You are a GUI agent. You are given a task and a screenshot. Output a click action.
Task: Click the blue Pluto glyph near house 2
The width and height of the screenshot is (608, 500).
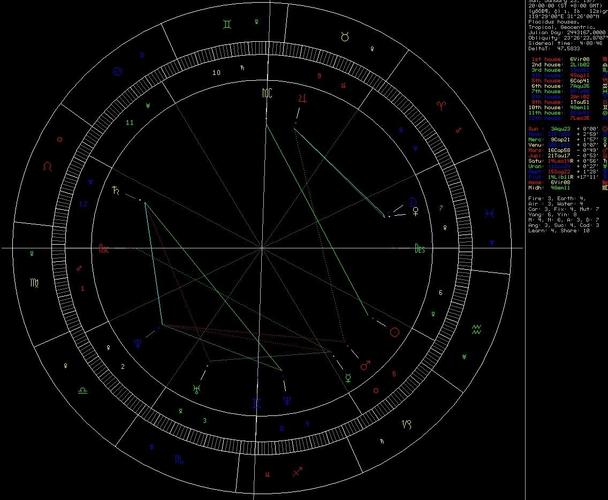tap(138, 343)
